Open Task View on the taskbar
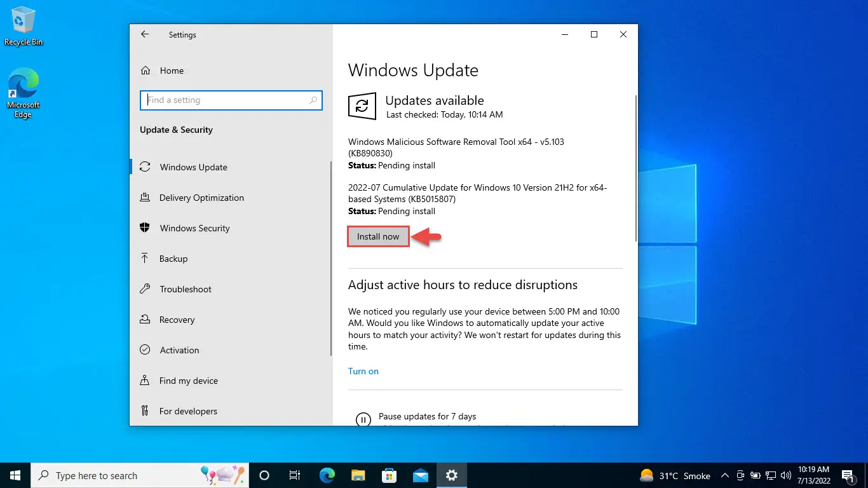The image size is (868, 488). 295,475
